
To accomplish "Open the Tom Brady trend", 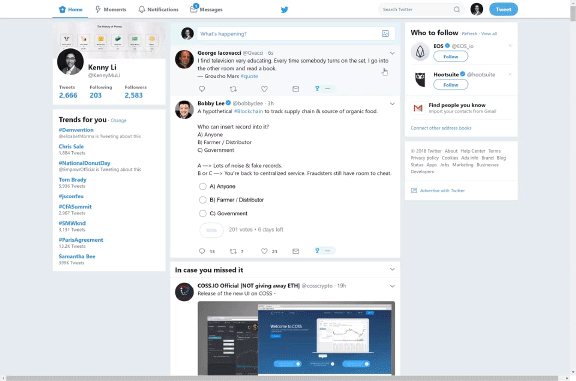I will point(72,180).
